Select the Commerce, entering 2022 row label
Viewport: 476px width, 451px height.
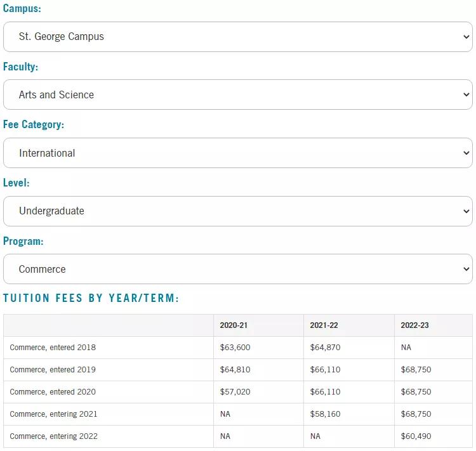pos(53,436)
